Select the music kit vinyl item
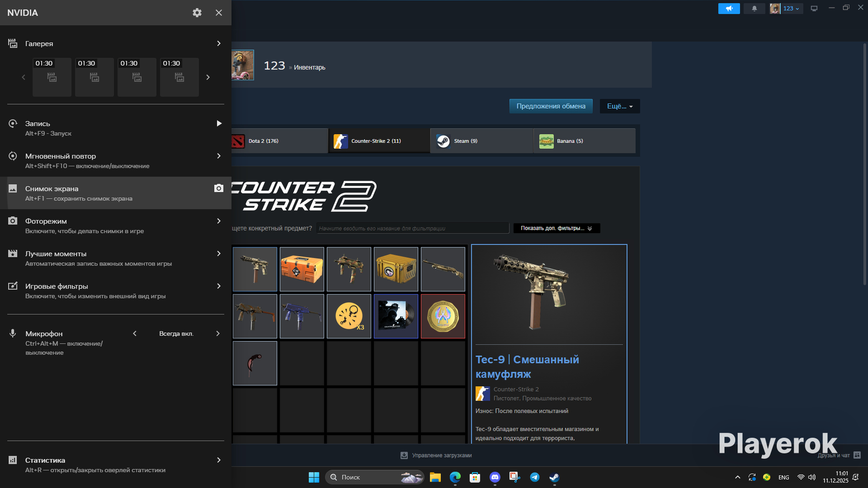Viewport: 868px width, 488px height. click(396, 316)
